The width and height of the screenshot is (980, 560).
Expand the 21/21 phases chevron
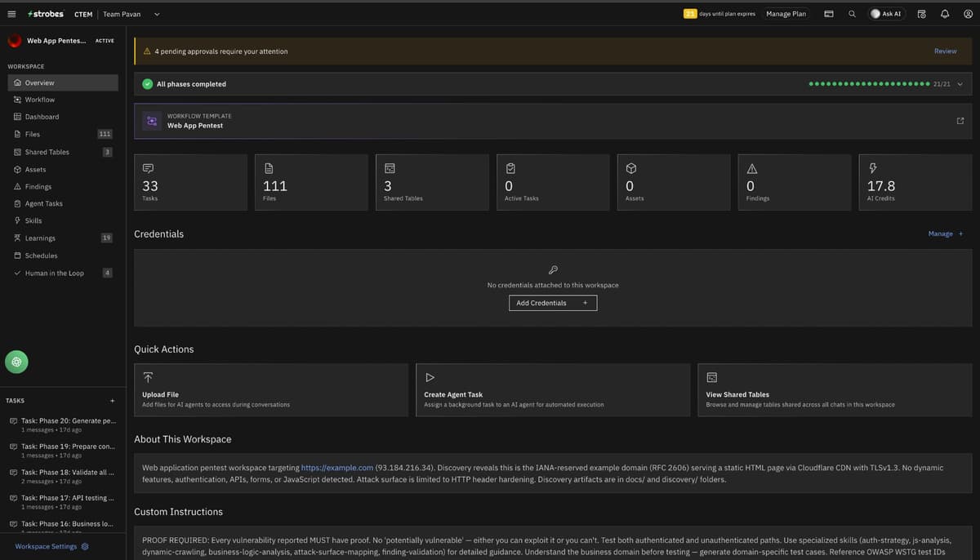(960, 84)
